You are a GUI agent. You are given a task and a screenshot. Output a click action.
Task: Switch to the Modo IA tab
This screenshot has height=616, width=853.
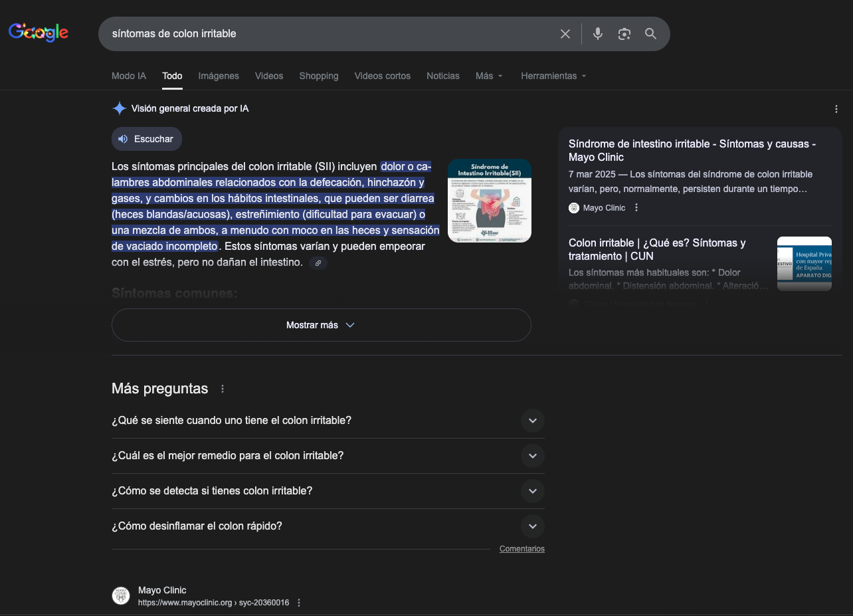129,76
